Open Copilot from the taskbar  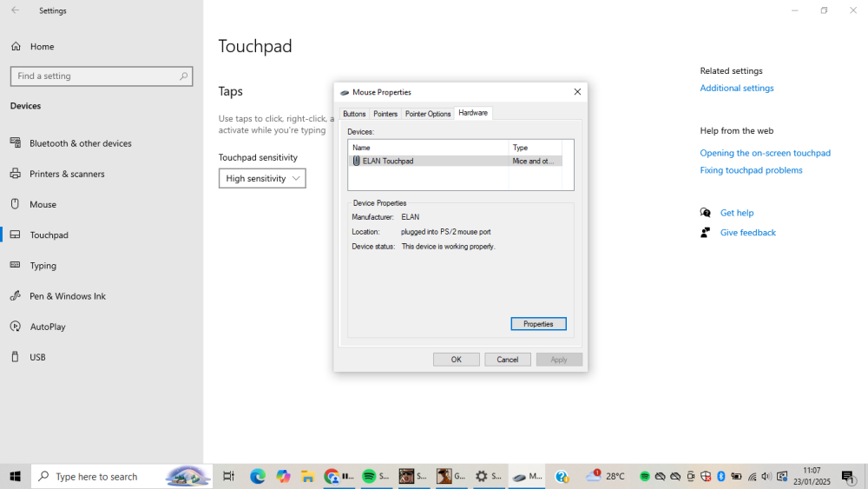pos(284,476)
